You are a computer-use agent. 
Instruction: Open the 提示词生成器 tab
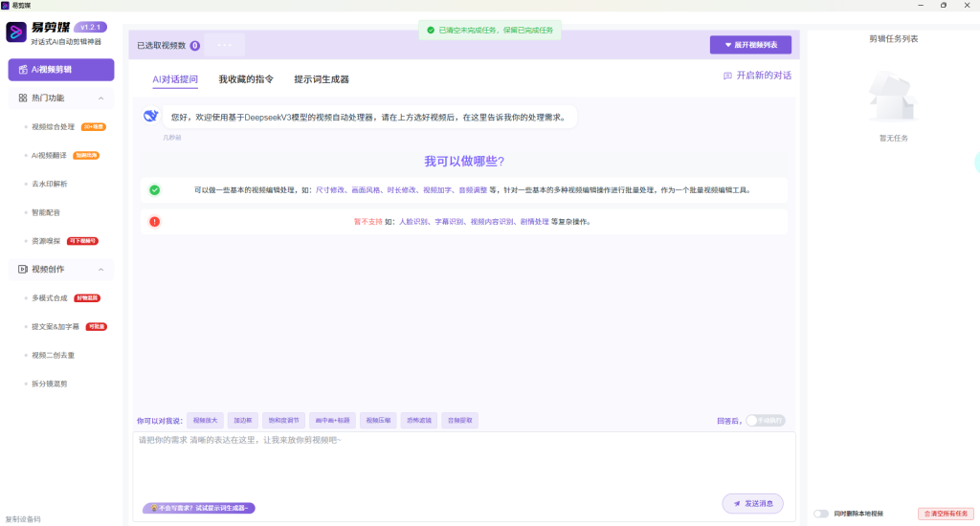[x=322, y=79]
